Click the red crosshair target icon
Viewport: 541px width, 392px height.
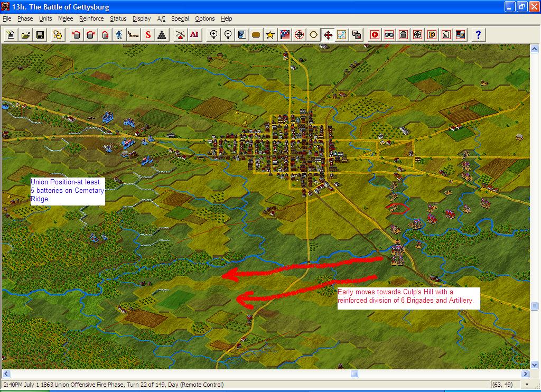tap(299, 34)
